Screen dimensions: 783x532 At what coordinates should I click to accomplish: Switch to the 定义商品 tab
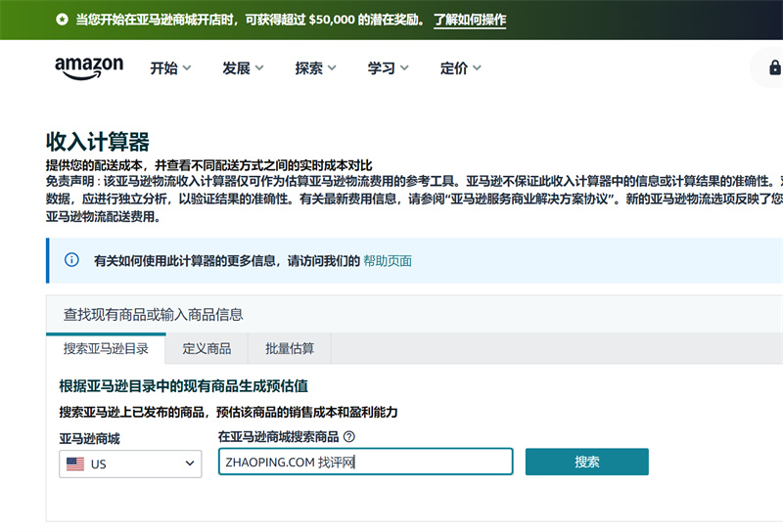(x=207, y=348)
